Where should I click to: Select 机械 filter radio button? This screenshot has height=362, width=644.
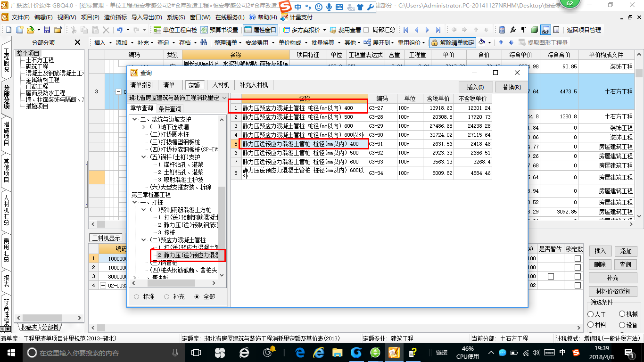coord(622,314)
